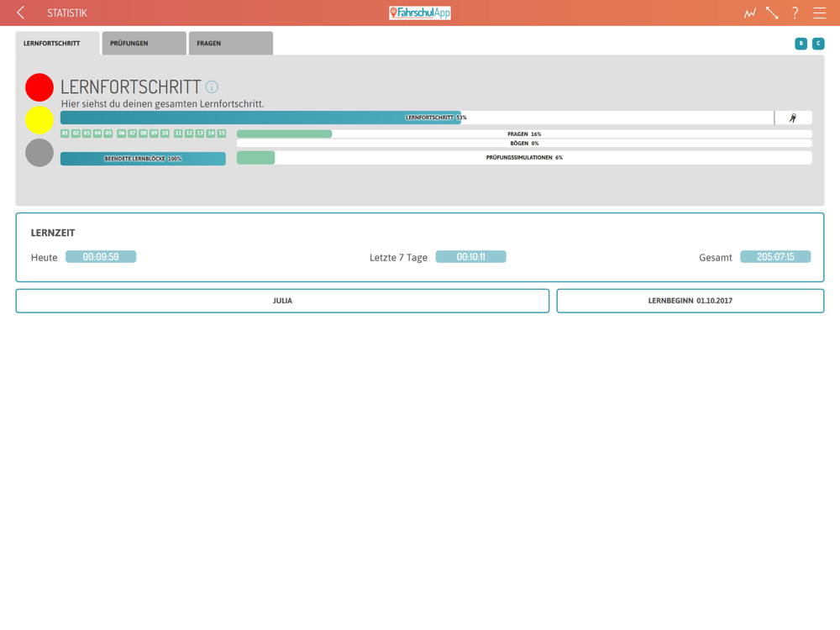Open learning block 06
The height and width of the screenshot is (630, 840).
pos(122,134)
